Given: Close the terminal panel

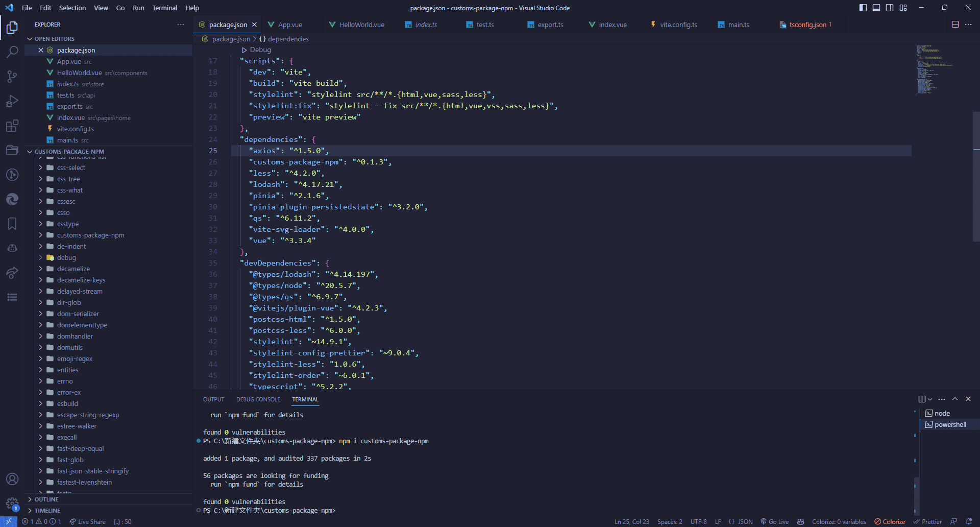Looking at the screenshot, I should (968, 399).
